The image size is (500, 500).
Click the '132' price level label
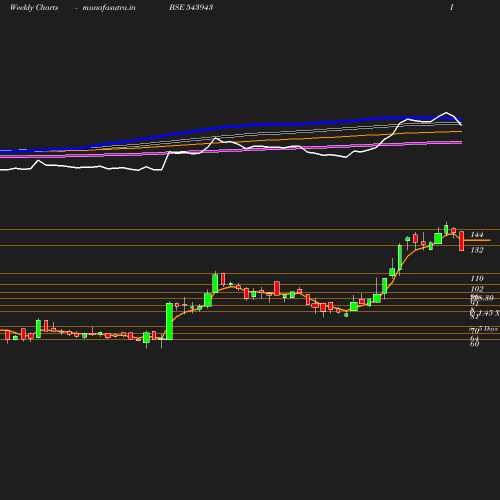click(477, 250)
